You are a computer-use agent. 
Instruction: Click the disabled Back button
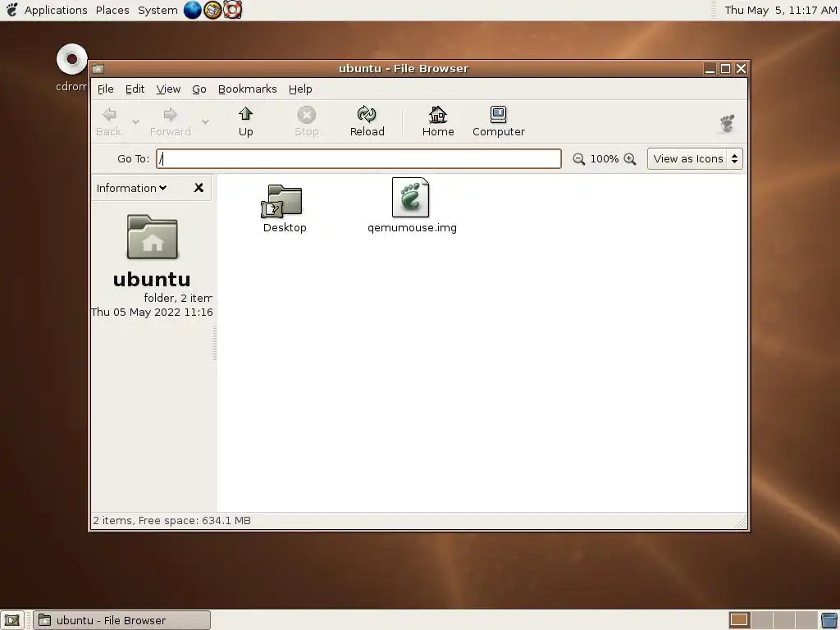(109, 122)
